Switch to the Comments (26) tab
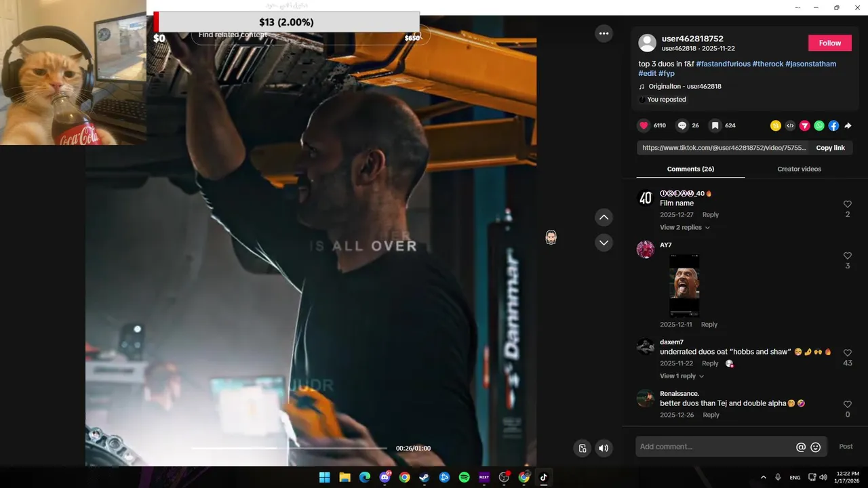This screenshot has height=488, width=868. 690,169
